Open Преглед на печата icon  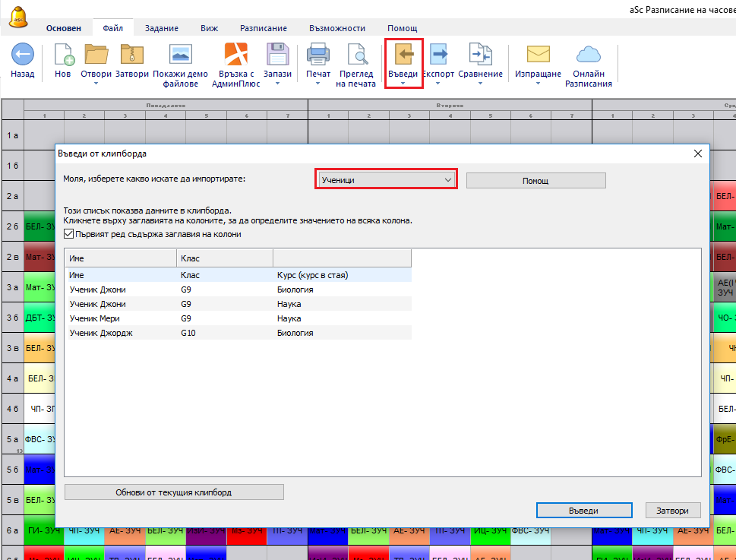point(356,55)
